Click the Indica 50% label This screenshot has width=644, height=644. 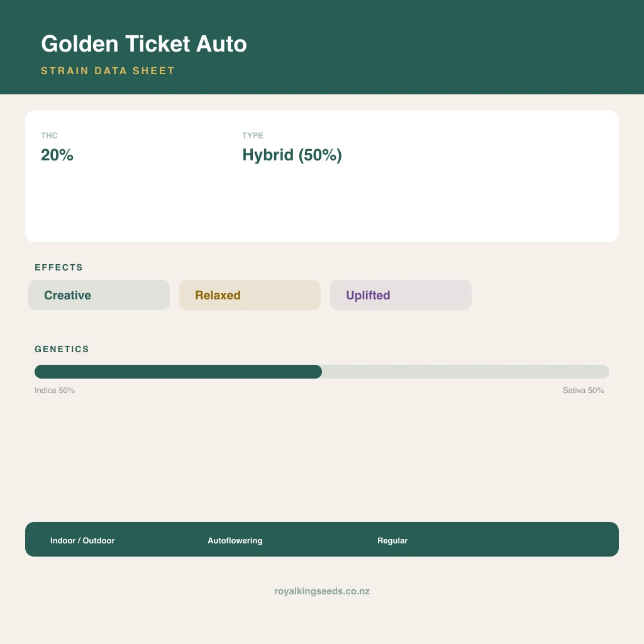(55, 390)
